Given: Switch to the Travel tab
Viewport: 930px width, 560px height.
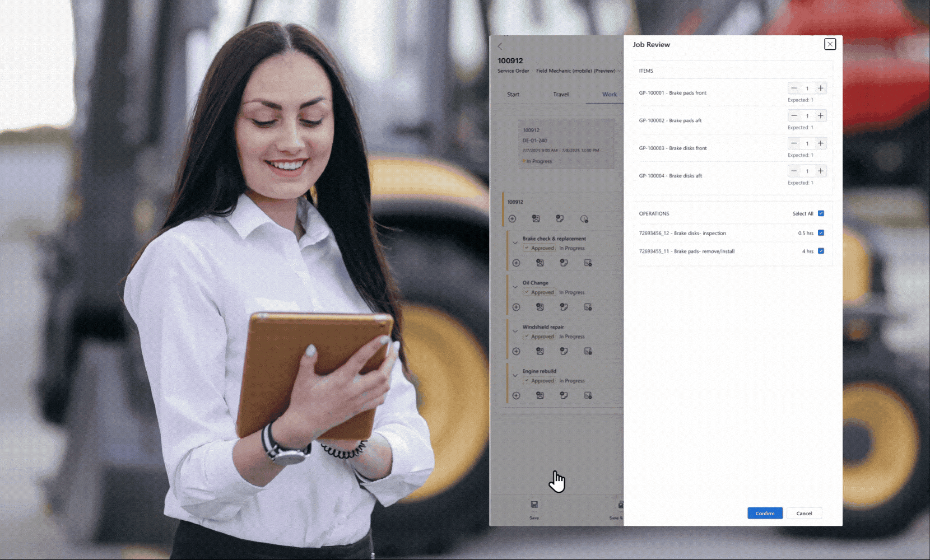Looking at the screenshot, I should click(x=561, y=95).
